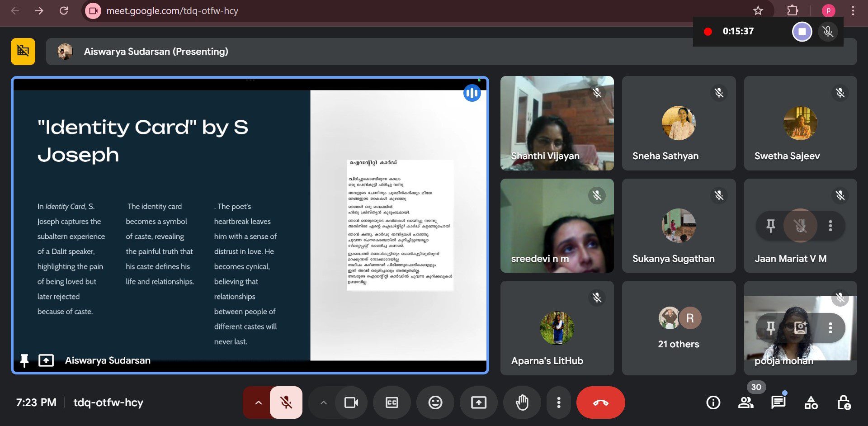This screenshot has width=868, height=426.
Task: Pin Jaan Mariat V M tile
Action: [x=771, y=226]
